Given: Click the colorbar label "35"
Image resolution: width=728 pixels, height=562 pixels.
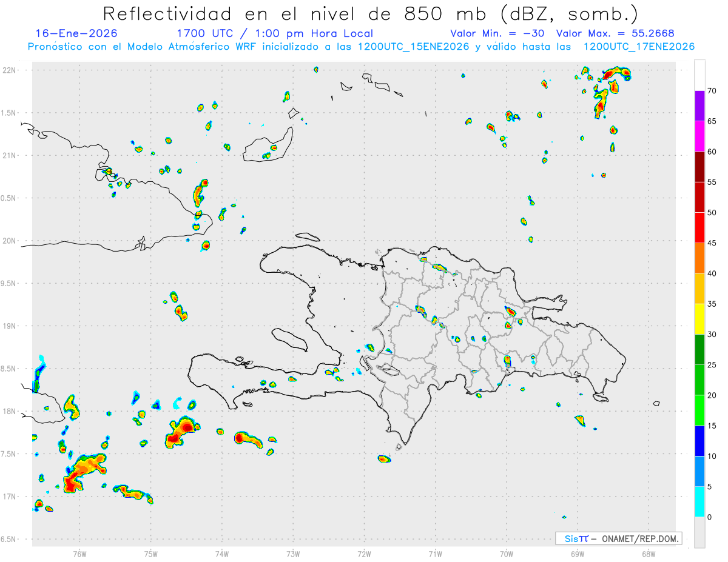Looking at the screenshot, I should coord(712,304).
